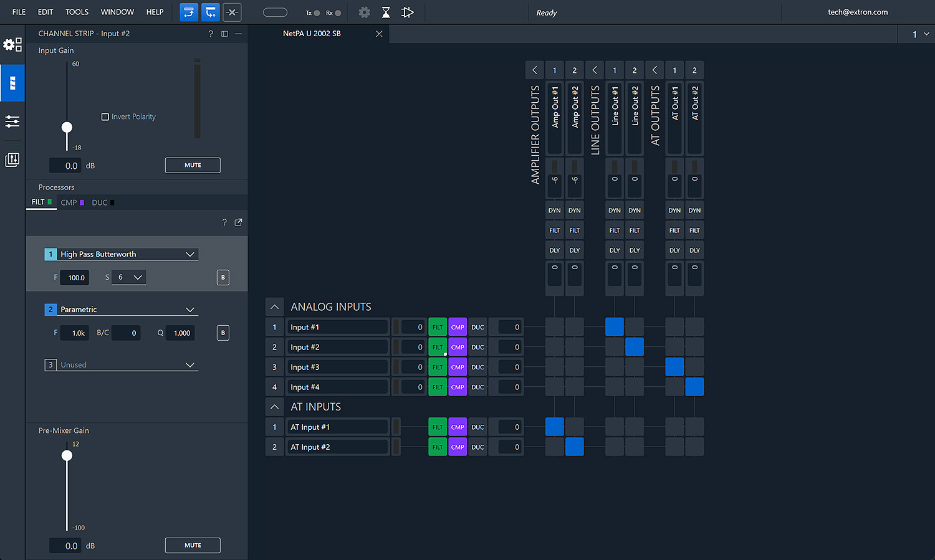Open the page number dropdown at top right

[x=921, y=34]
